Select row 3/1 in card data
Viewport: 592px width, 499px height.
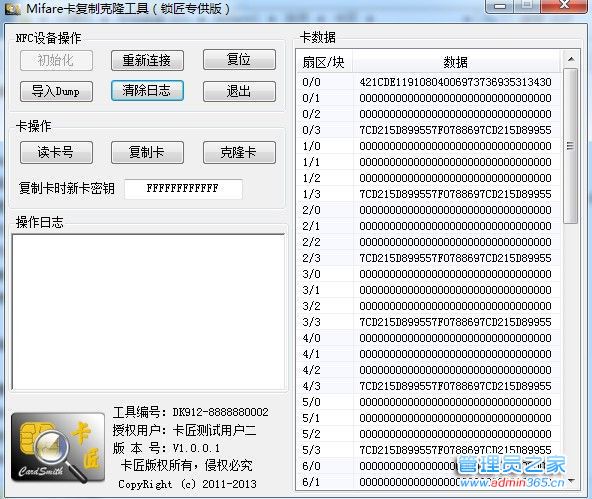tap(428, 290)
